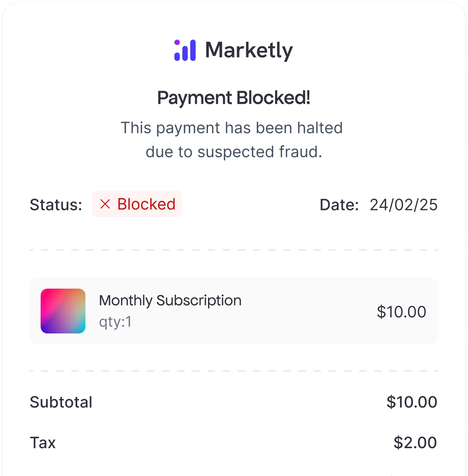Select the Tax row label
The height and width of the screenshot is (476, 468).
[43, 443]
